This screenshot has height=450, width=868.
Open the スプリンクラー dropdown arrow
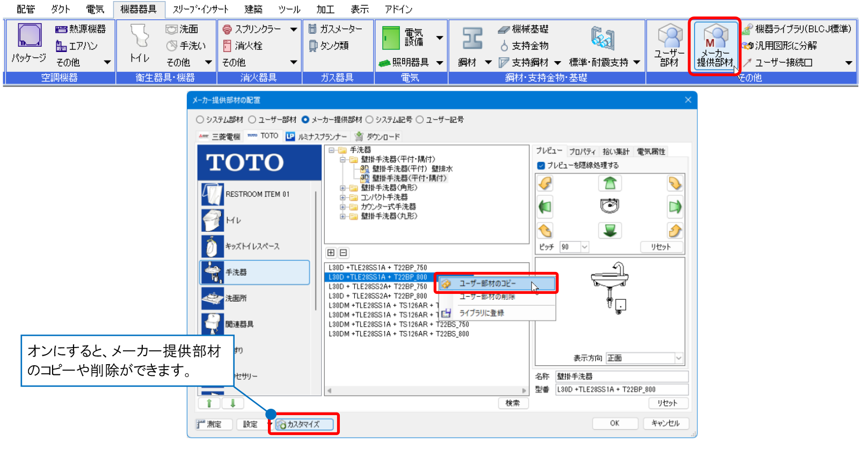pyautogui.click(x=293, y=29)
